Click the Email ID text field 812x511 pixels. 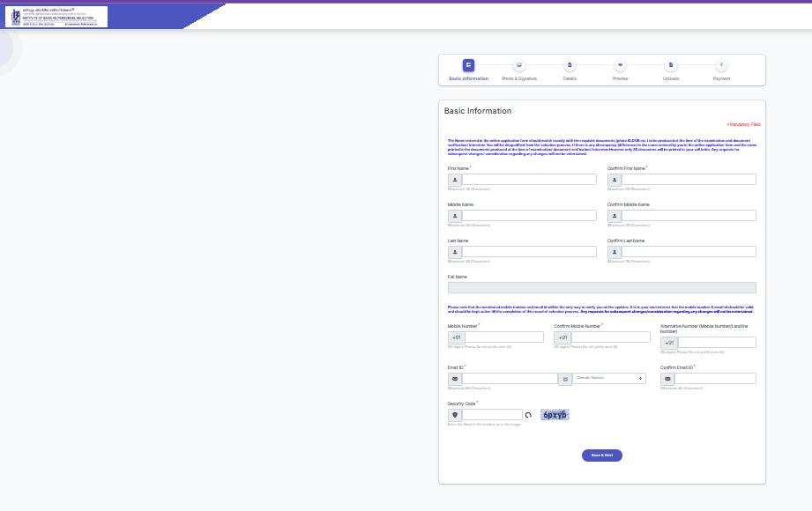[x=510, y=379]
